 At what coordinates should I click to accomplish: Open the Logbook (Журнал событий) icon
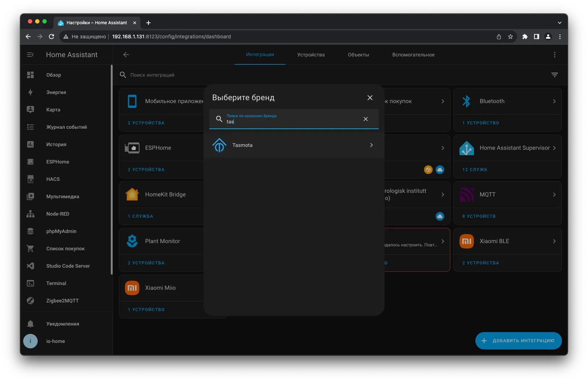coord(30,127)
